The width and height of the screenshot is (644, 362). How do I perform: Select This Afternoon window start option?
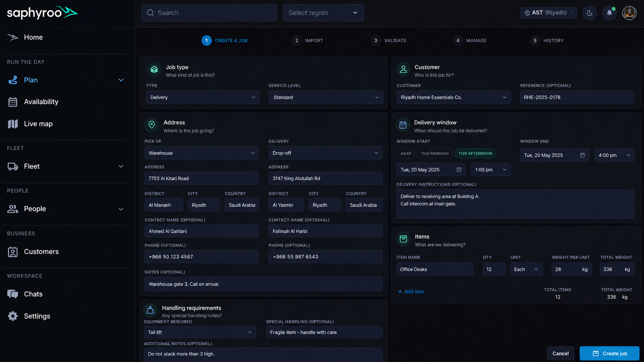coord(475,154)
